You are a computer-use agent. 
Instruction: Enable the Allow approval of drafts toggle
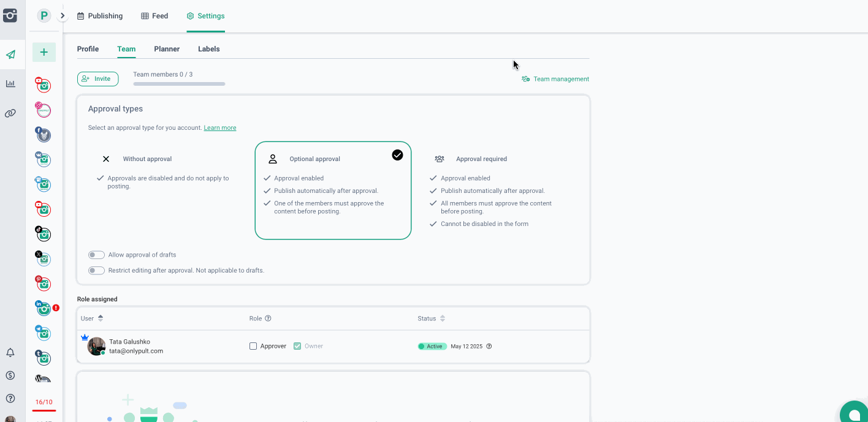(x=96, y=255)
